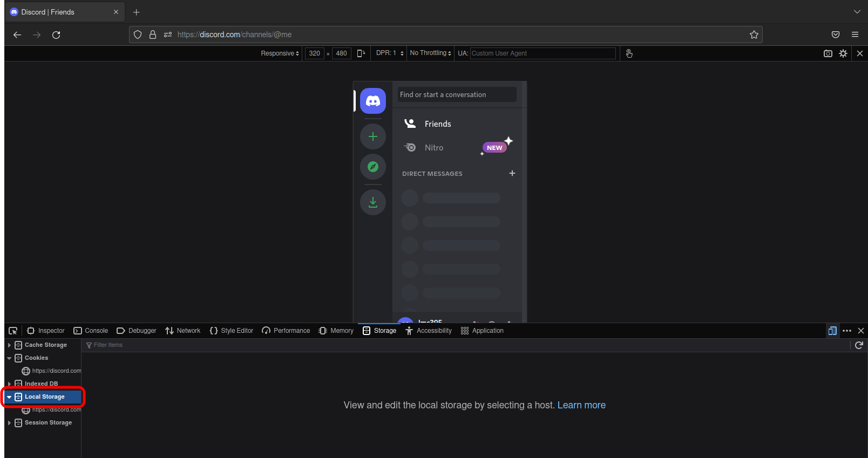
Task: Switch to the Network tab
Action: (183, 331)
